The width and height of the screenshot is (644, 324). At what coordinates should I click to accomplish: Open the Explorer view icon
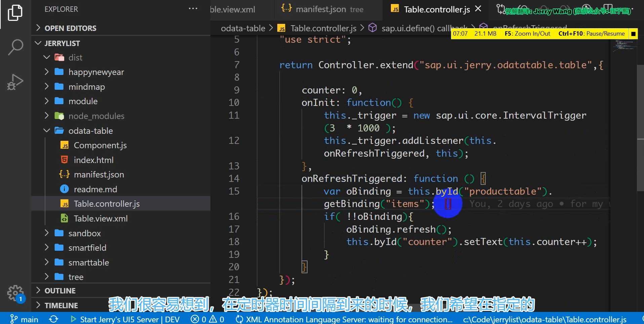15,13
